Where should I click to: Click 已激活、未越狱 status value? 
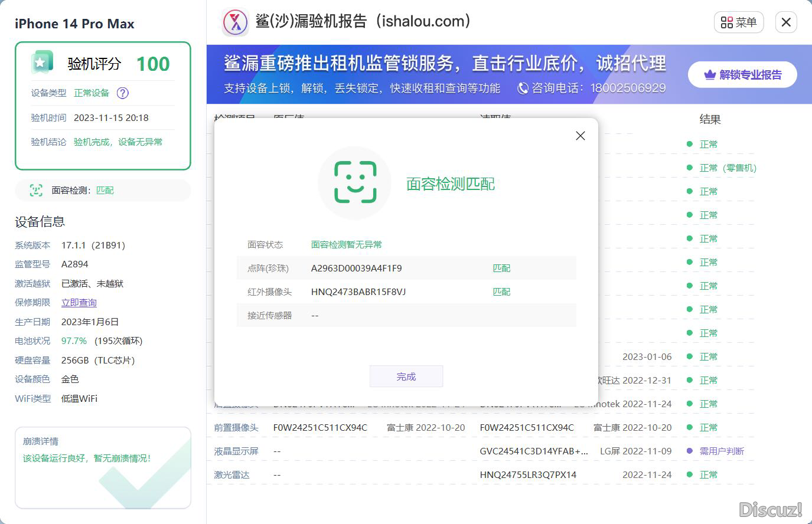pyautogui.click(x=92, y=283)
